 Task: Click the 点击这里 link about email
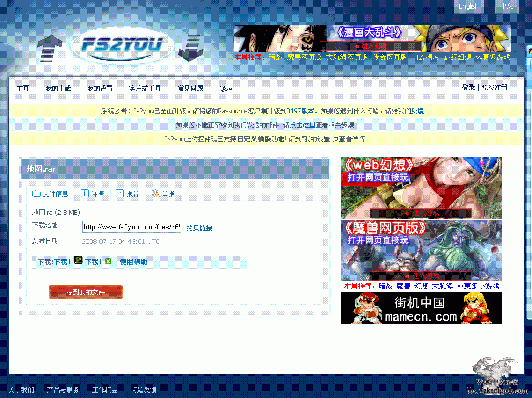[303, 125]
